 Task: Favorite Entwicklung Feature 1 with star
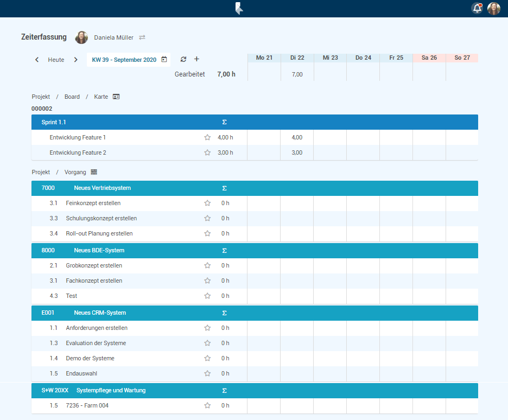click(207, 137)
